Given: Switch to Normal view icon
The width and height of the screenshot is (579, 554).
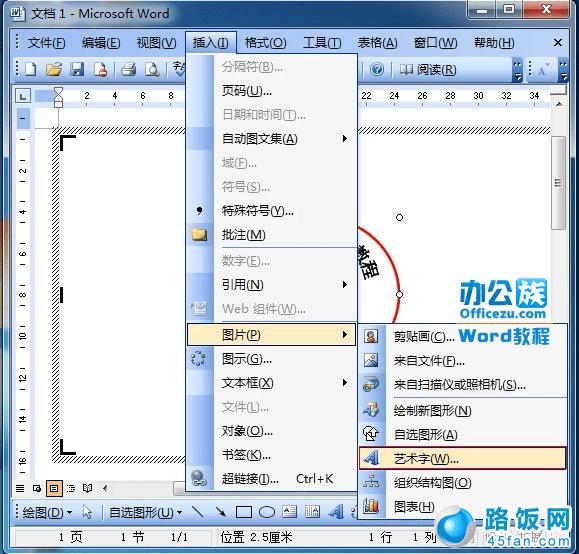Looking at the screenshot, I should [x=20, y=489].
